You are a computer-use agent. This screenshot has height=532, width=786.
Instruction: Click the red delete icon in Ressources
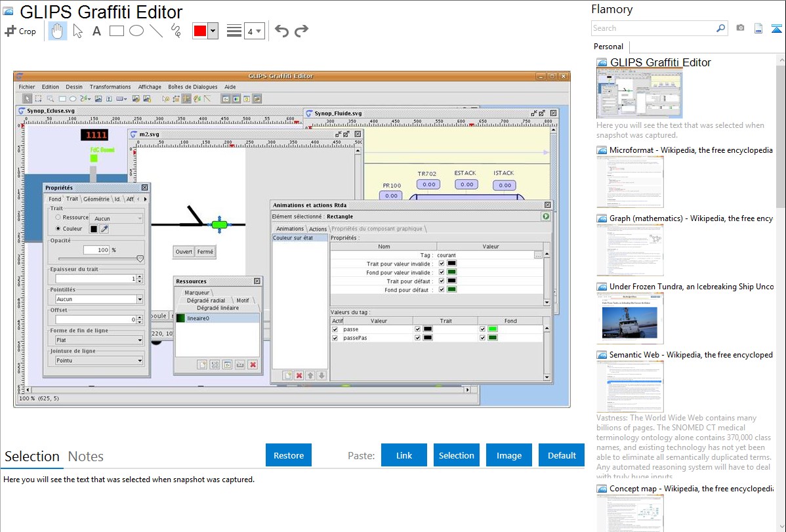pos(253,365)
